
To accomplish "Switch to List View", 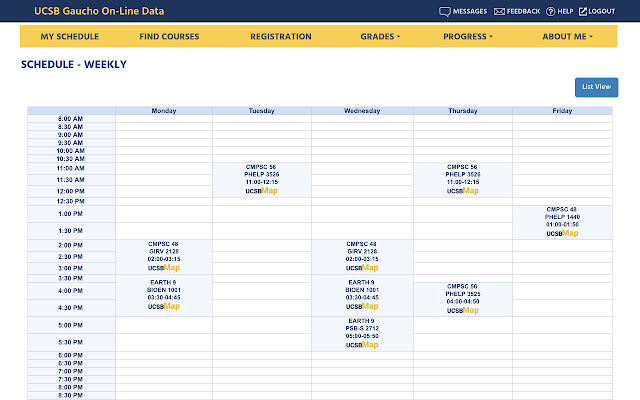I will coord(596,87).
